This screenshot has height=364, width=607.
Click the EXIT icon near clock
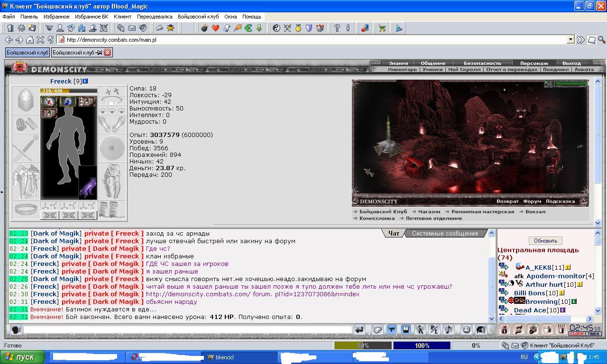coord(561,329)
